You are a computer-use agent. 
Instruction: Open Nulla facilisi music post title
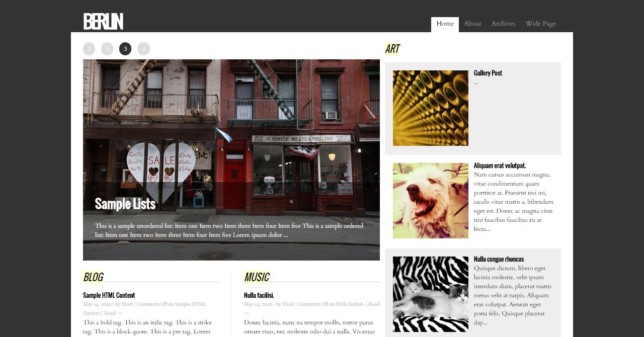pos(259,295)
